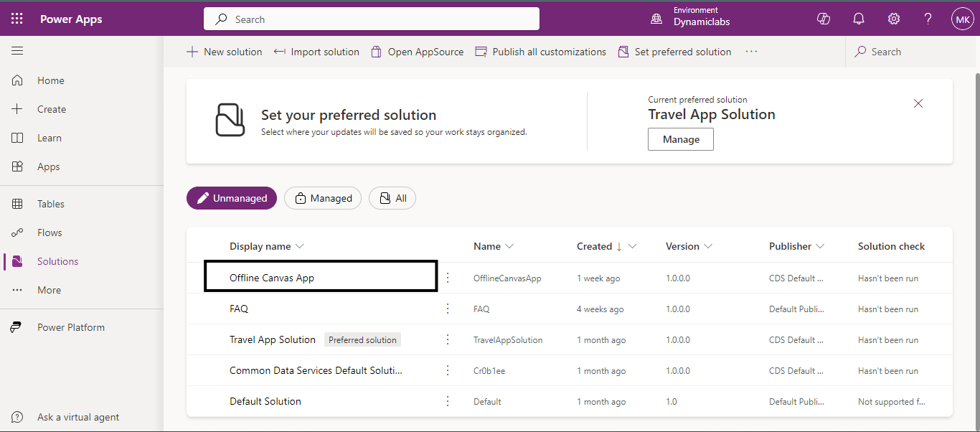Click the Manage preferred solution button
The image size is (980, 432).
click(x=680, y=139)
